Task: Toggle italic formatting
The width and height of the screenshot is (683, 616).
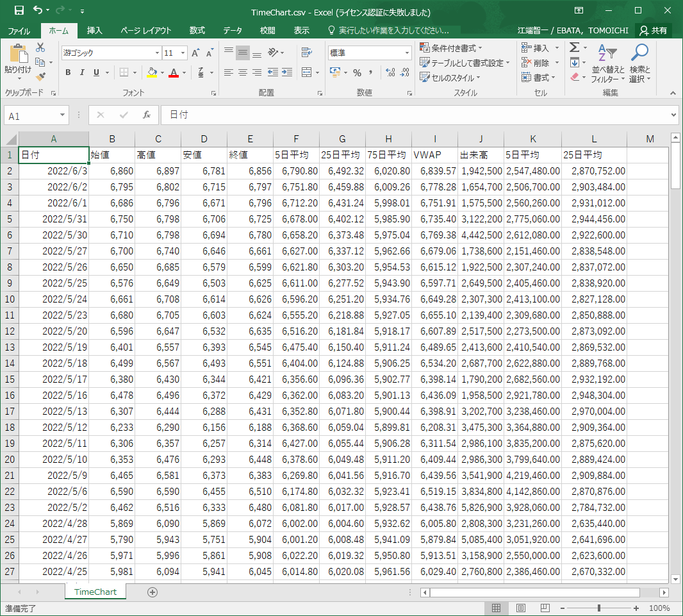Action: [83, 72]
